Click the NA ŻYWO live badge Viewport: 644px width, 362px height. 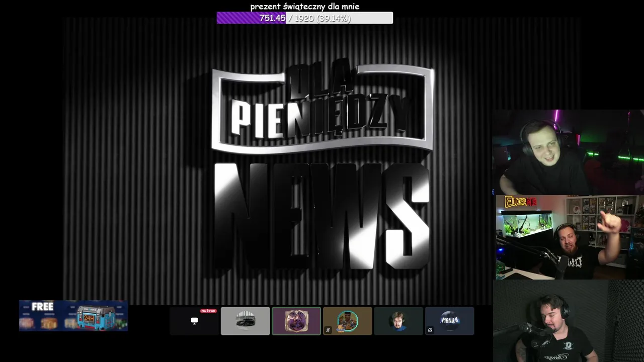(208, 311)
